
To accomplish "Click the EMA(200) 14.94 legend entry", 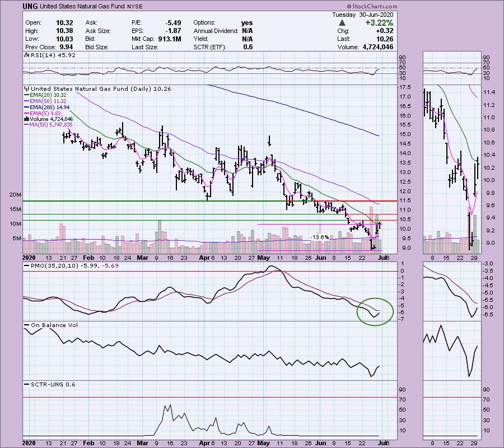I will click(x=47, y=108).
